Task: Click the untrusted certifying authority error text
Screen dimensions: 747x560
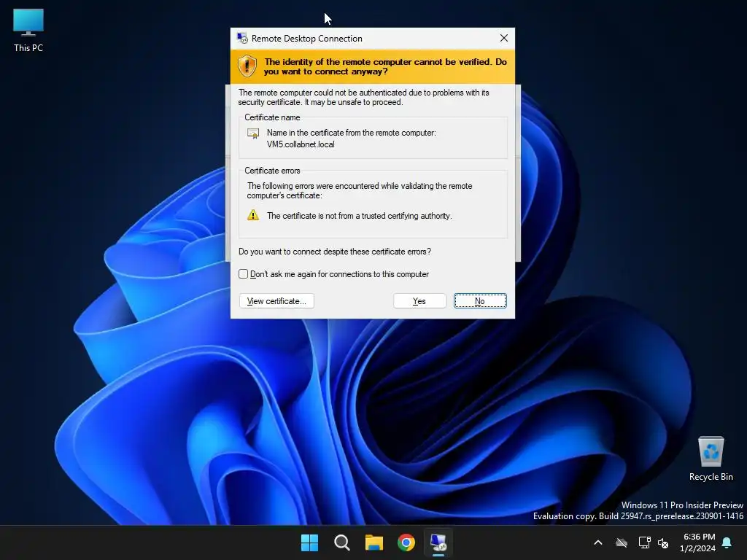Action: click(x=359, y=216)
